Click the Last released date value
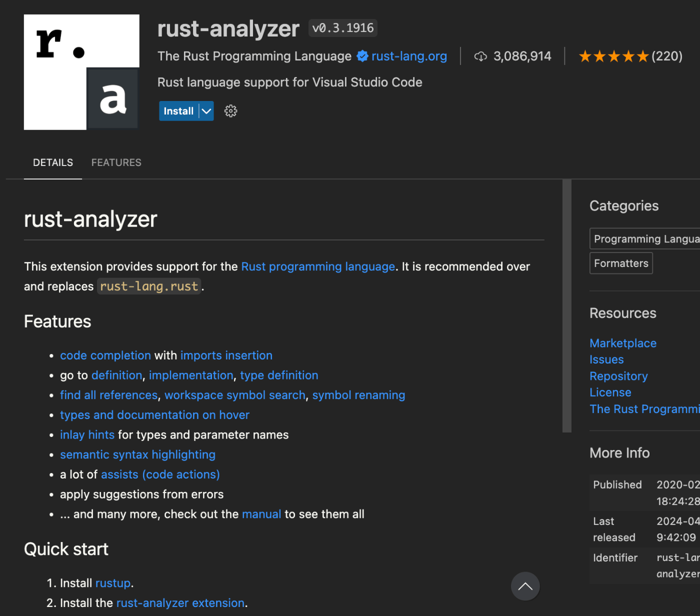This screenshot has width=700, height=616. 678,529
